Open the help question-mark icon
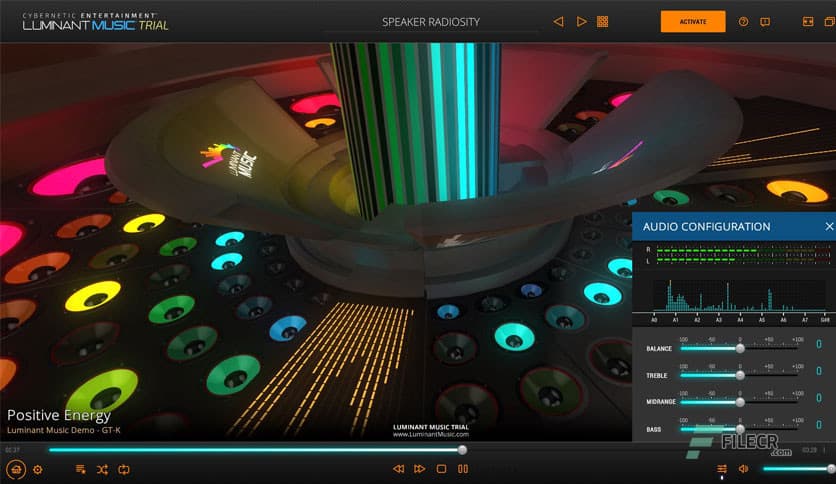The image size is (836, 484). (743, 22)
